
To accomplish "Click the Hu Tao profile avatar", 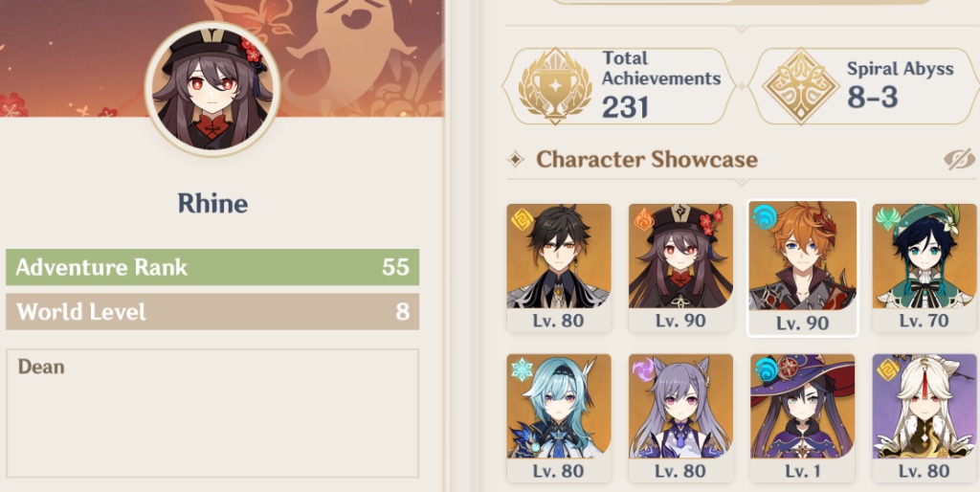I will [x=212, y=88].
